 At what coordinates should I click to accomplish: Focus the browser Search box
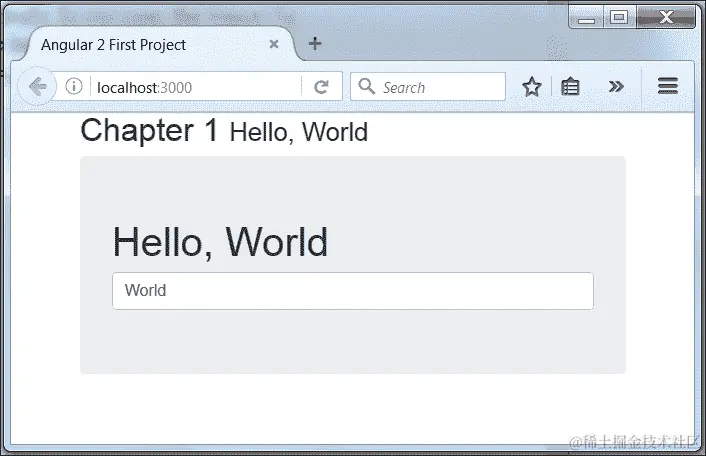(428, 86)
